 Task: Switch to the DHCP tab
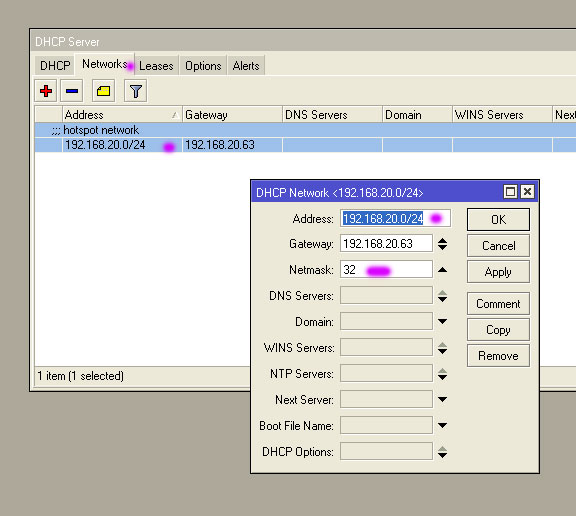click(55, 66)
